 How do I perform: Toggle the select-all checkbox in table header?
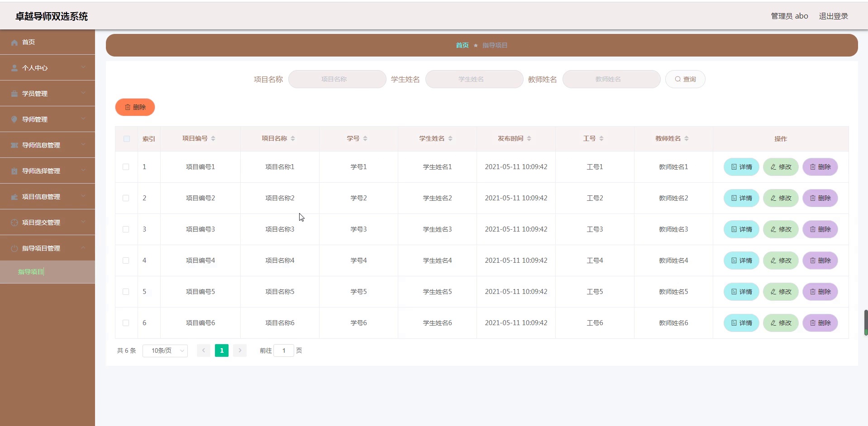click(127, 139)
